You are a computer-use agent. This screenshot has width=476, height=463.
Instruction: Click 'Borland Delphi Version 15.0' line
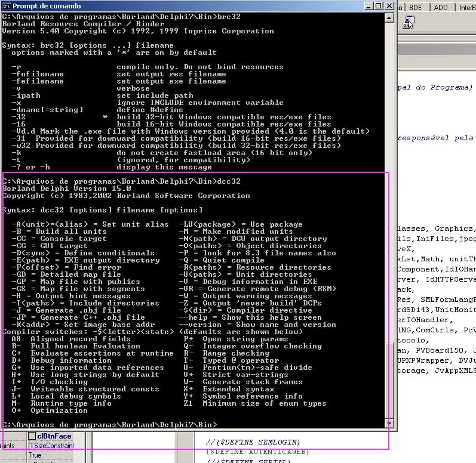point(67,189)
